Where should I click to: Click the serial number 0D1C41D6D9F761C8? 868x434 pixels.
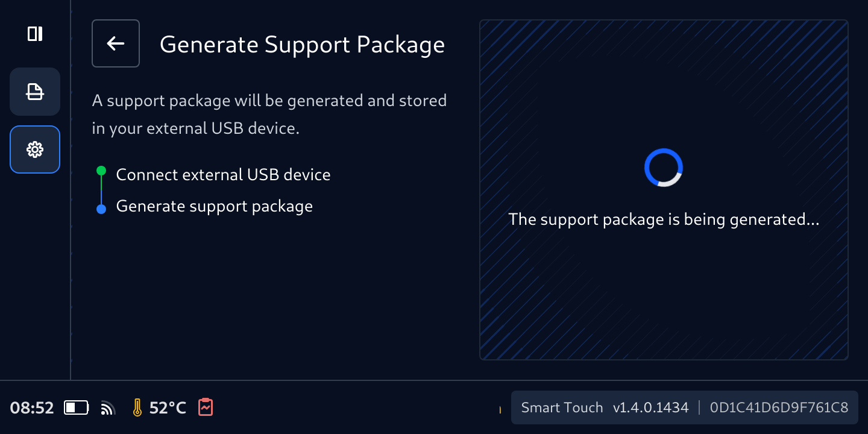[x=779, y=408]
